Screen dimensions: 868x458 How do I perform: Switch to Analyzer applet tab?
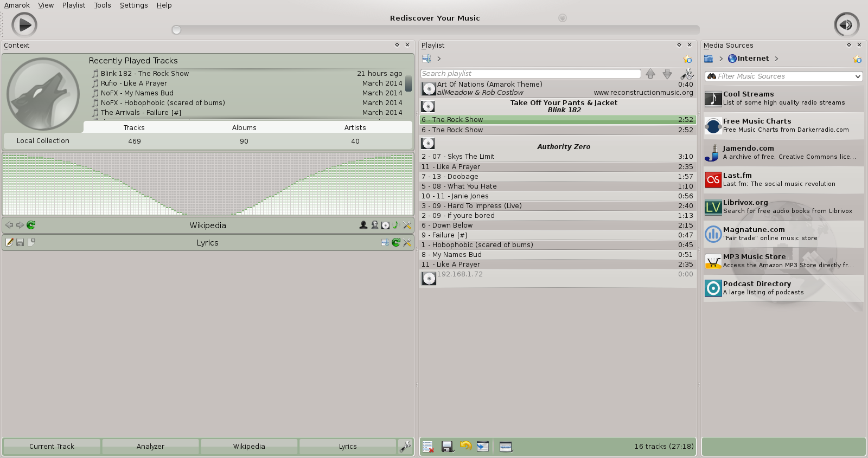150,447
